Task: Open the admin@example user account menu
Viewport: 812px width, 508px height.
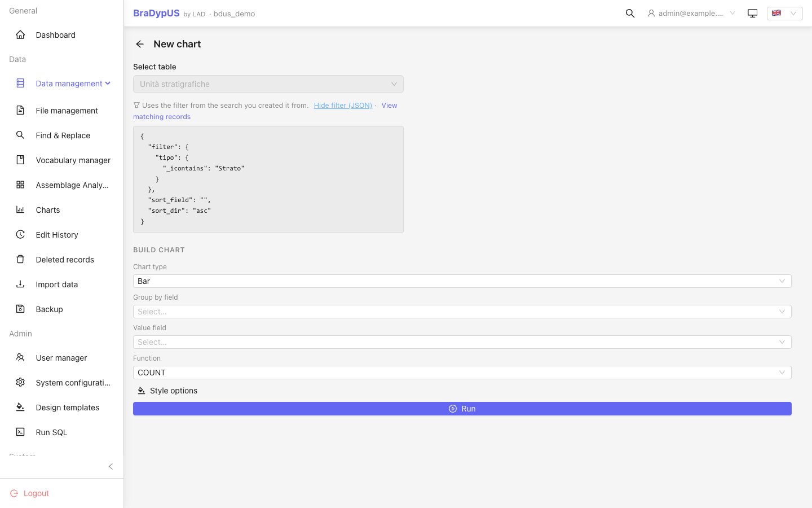Action: tap(691, 14)
